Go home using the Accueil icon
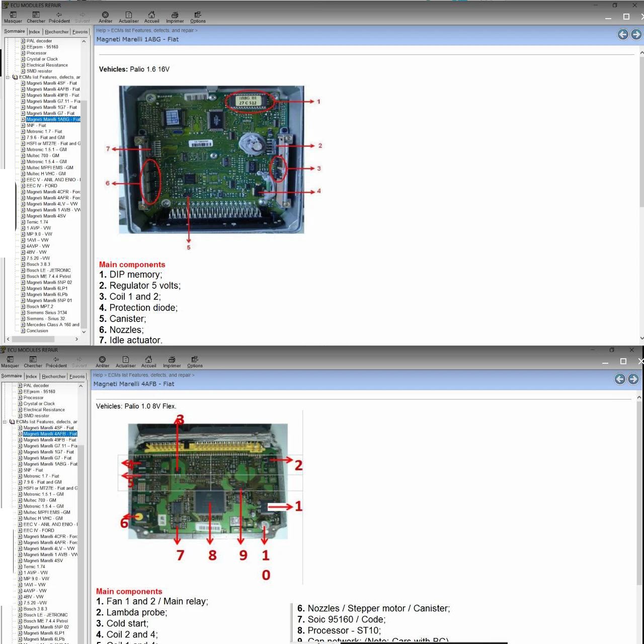Image resolution: width=644 pixels, height=644 pixels. 151,16
